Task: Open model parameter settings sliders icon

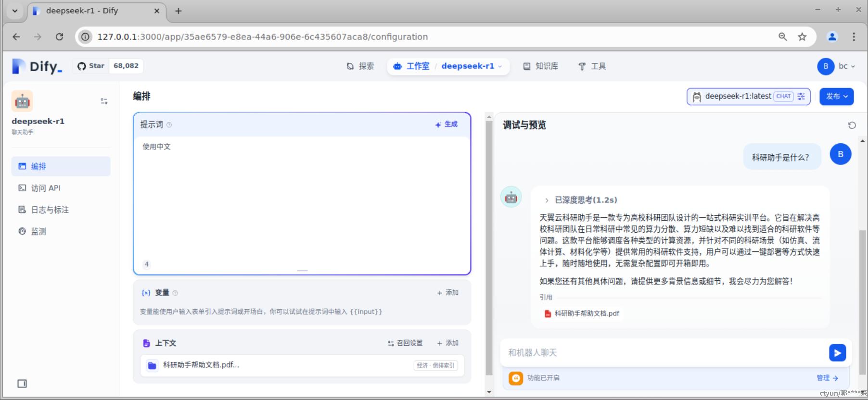Action: 801,97
